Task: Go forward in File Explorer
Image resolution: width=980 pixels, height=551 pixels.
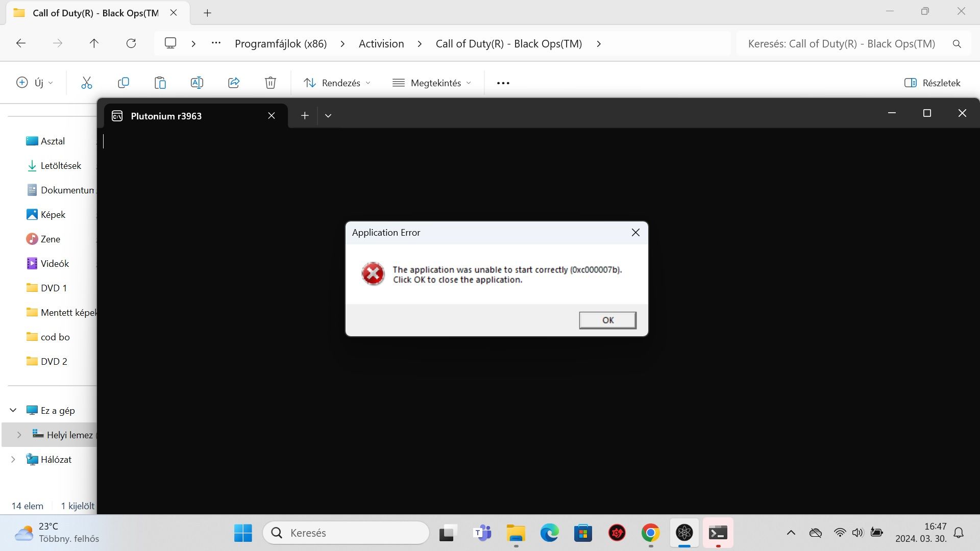Action: pyautogui.click(x=58, y=43)
